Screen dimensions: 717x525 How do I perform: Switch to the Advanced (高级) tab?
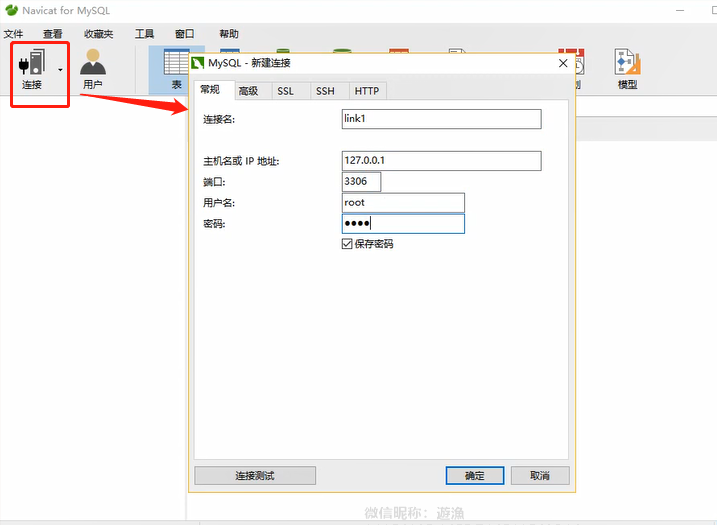[254, 91]
